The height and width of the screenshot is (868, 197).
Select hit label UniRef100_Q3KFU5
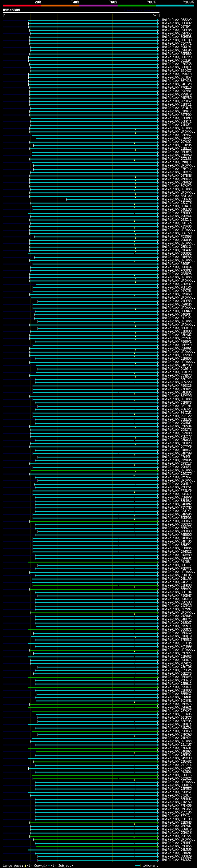click(x=177, y=575)
